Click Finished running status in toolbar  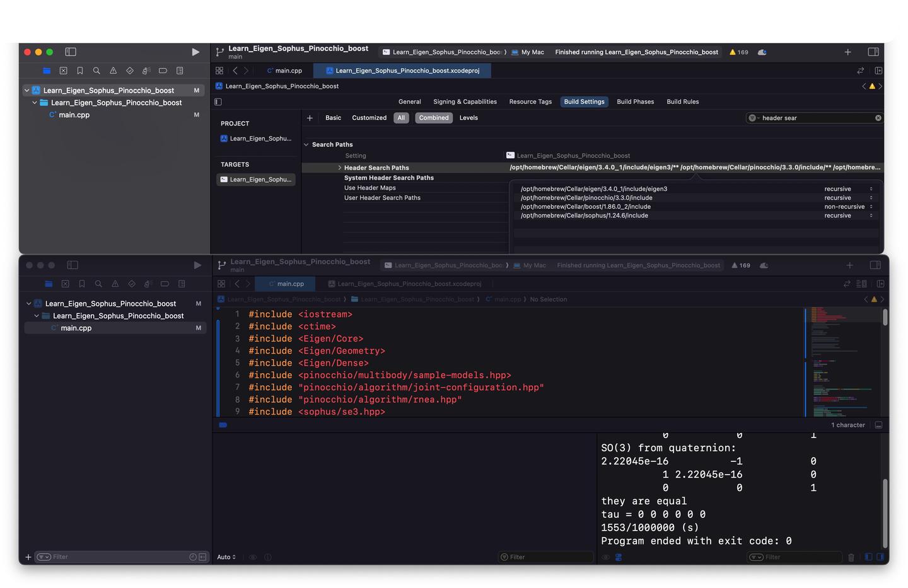636,52
